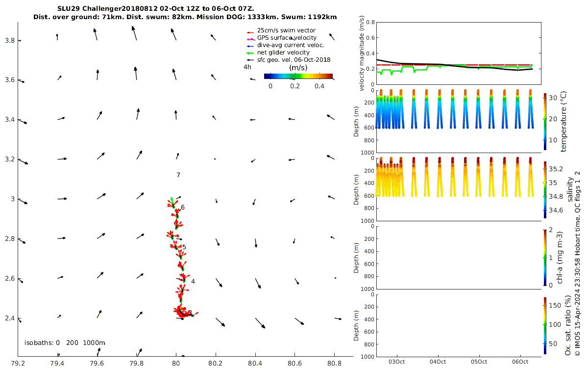Click the 34.6 tick on the salinity colorbar
The height and width of the screenshot is (368, 588).
pyautogui.click(x=556, y=210)
